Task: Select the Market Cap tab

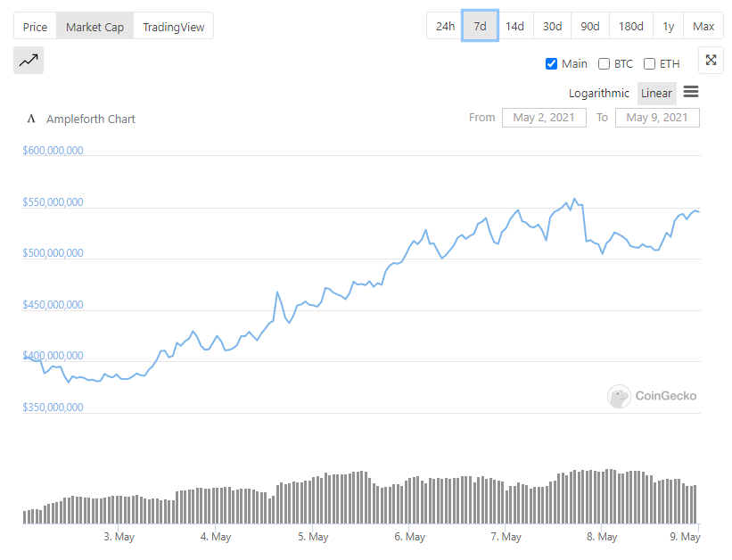Action: coord(95,27)
